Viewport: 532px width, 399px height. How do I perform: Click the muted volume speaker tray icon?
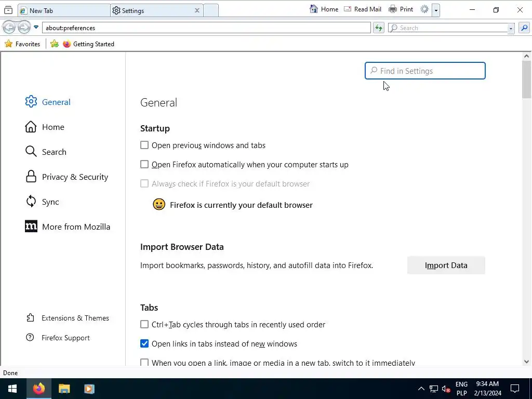(x=446, y=389)
